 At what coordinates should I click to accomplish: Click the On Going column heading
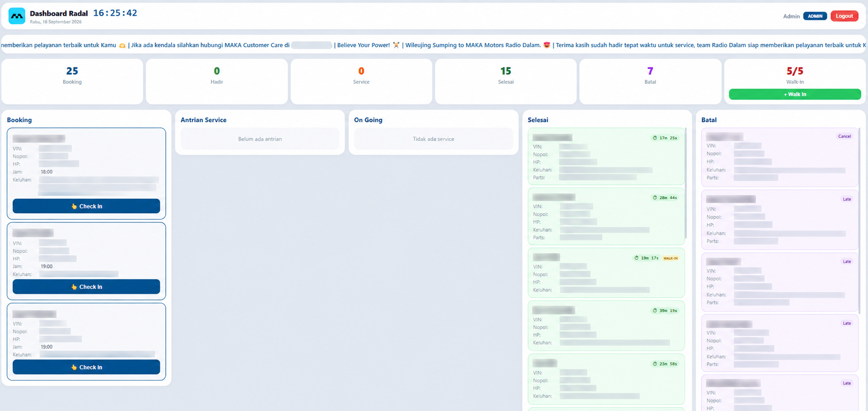368,120
